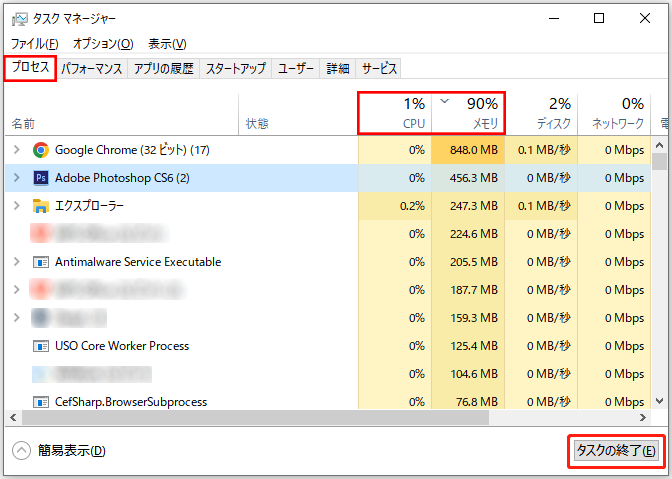This screenshot has height=479, width=672.
Task: Switch to the 詳細 tab
Action: click(338, 69)
